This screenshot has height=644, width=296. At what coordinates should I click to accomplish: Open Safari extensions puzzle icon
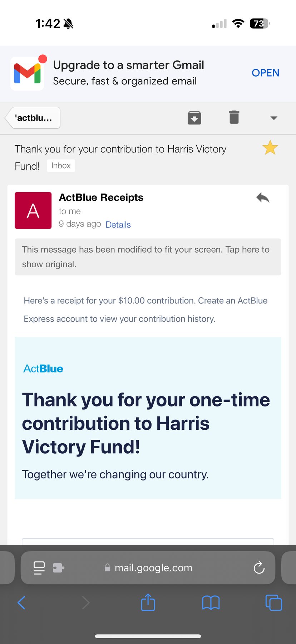[x=59, y=568]
